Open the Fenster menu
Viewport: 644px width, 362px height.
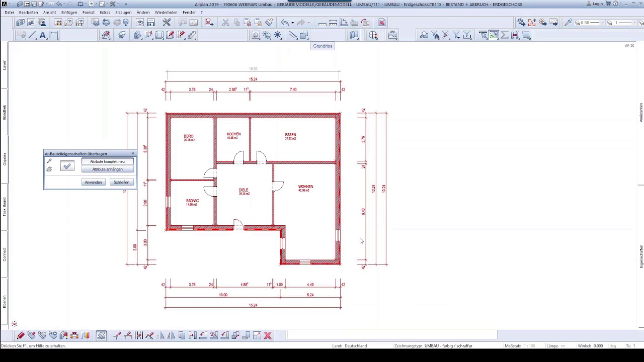tap(189, 12)
